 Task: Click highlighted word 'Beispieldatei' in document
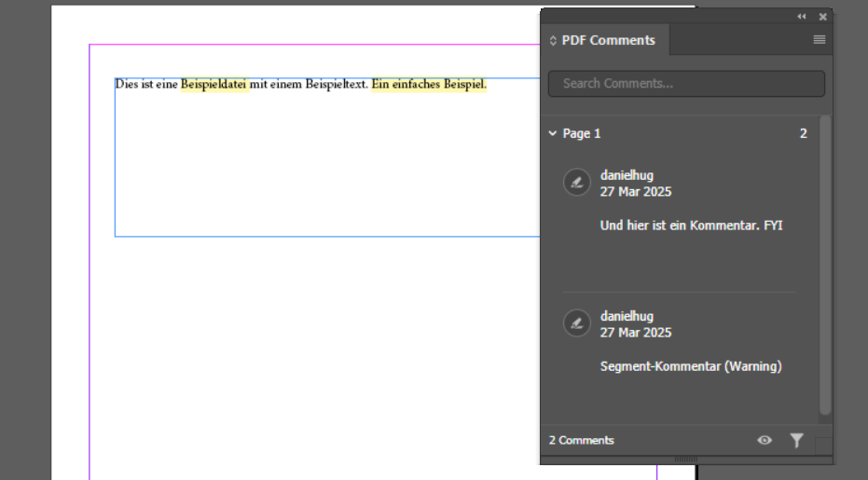[214, 85]
